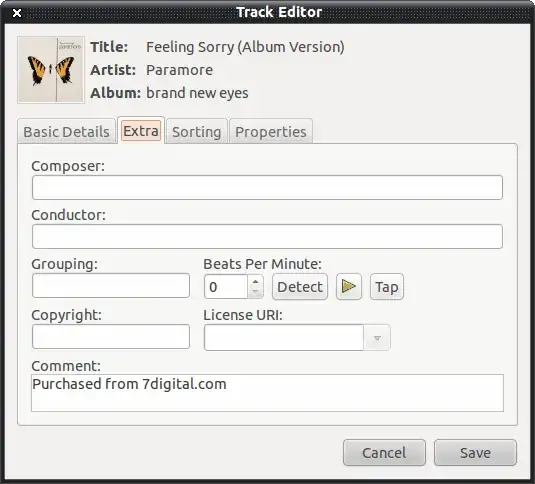This screenshot has height=484, width=535.
Task: Increase Beats Per Minute with up arrow
Action: coord(255,282)
